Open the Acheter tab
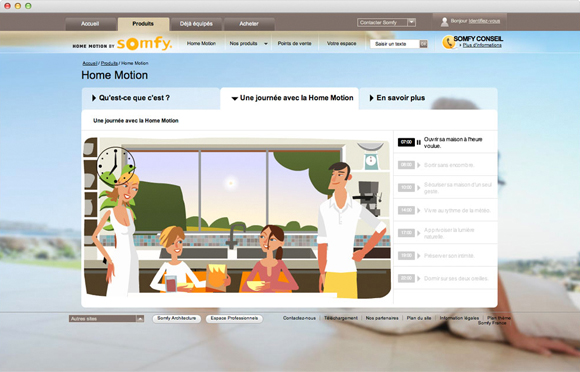 249,24
